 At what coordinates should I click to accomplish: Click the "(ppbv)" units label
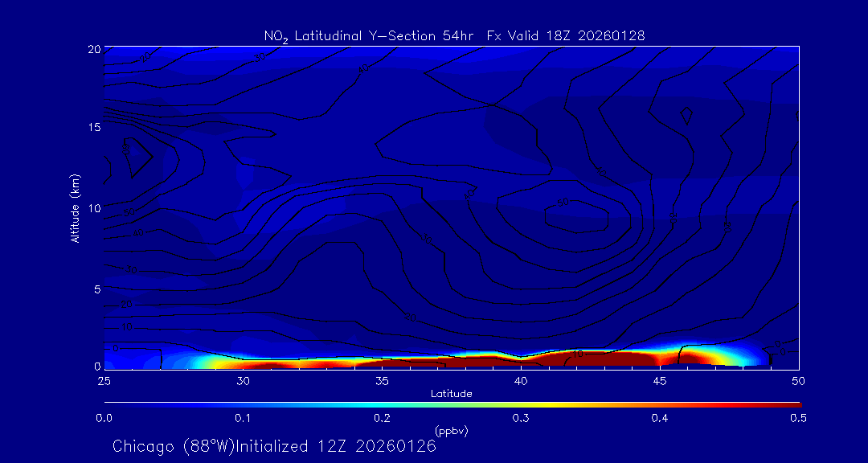click(451, 432)
